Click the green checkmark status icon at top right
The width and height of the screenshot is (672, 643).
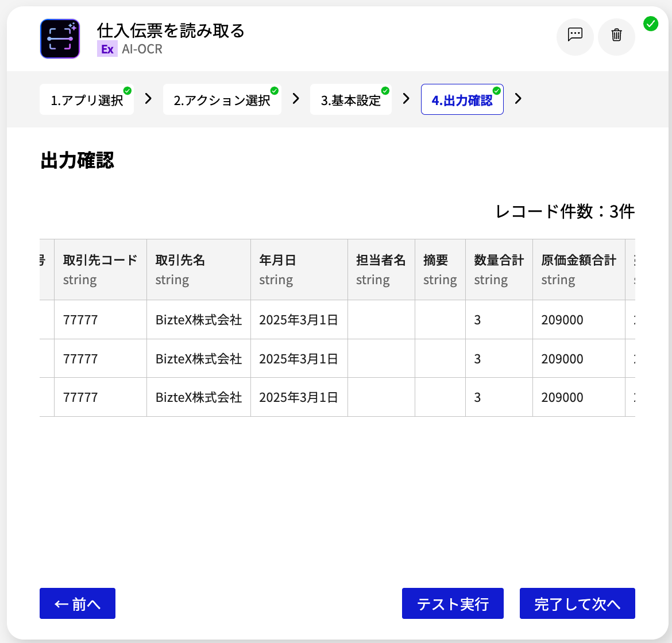pyautogui.click(x=651, y=24)
